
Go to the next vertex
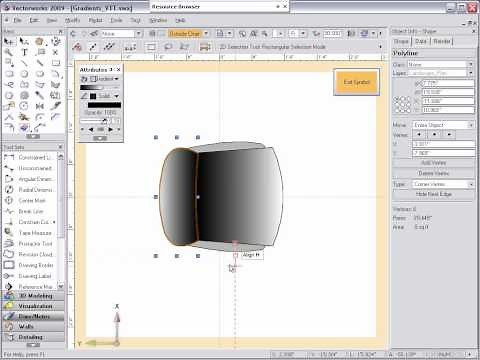point(449,135)
